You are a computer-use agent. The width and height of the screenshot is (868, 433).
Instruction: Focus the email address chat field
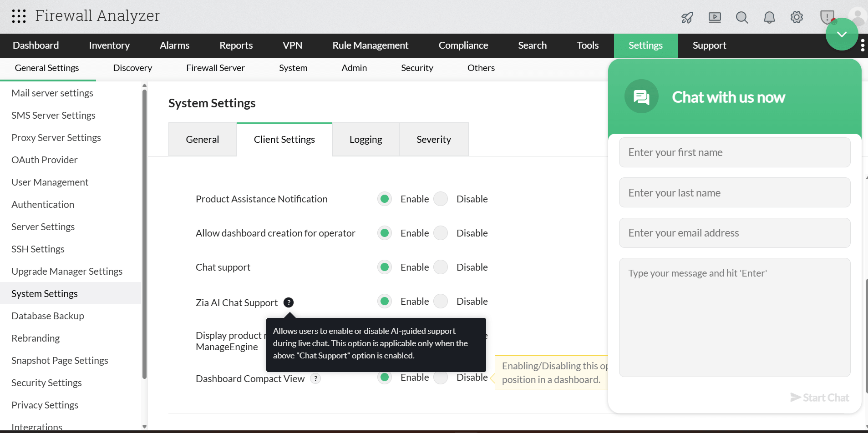click(x=735, y=233)
